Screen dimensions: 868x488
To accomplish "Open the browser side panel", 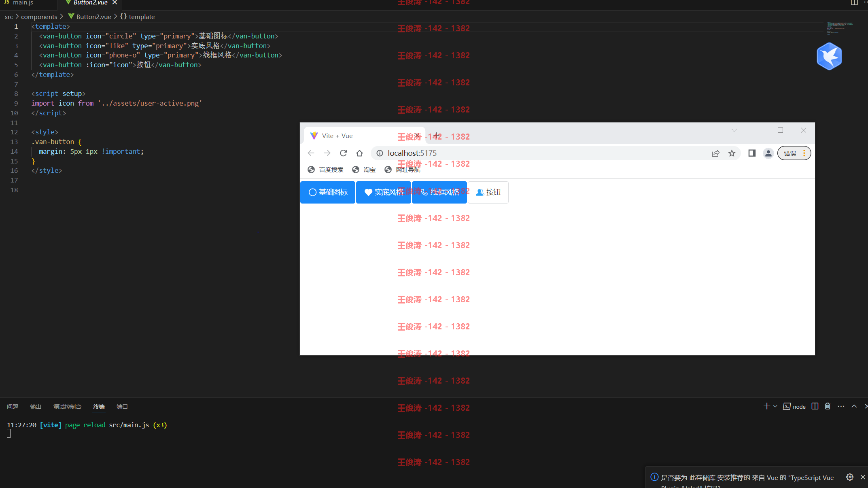I will [752, 153].
